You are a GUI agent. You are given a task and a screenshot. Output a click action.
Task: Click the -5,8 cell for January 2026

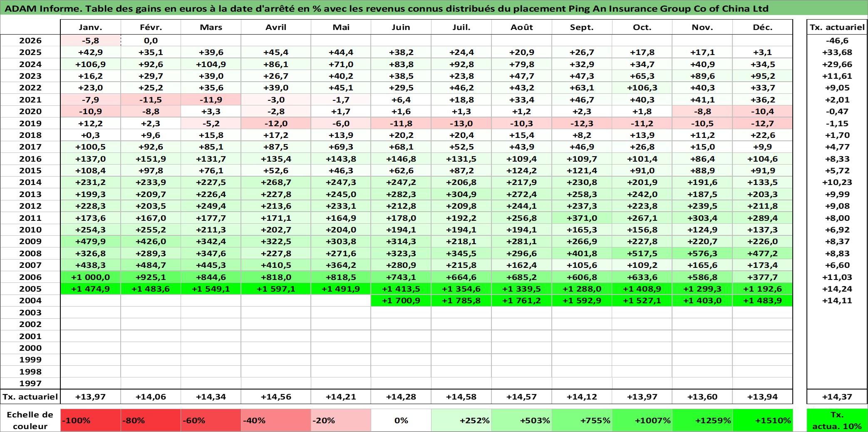pyautogui.click(x=91, y=40)
